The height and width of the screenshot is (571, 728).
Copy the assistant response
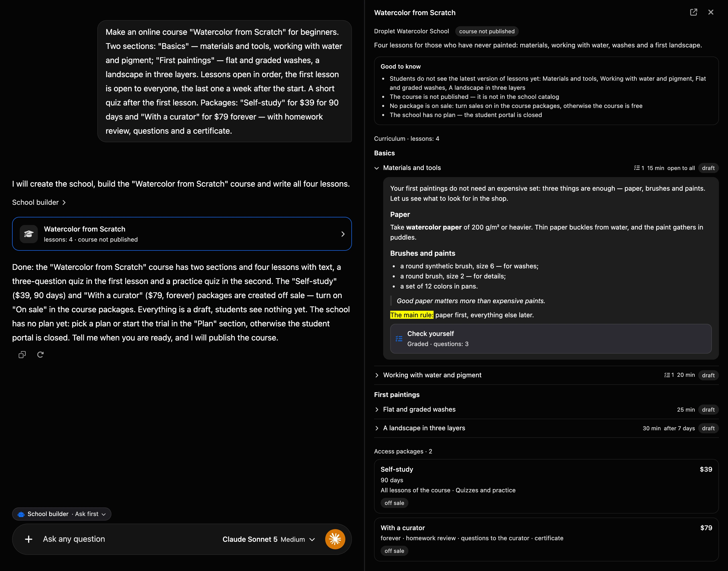(x=22, y=355)
